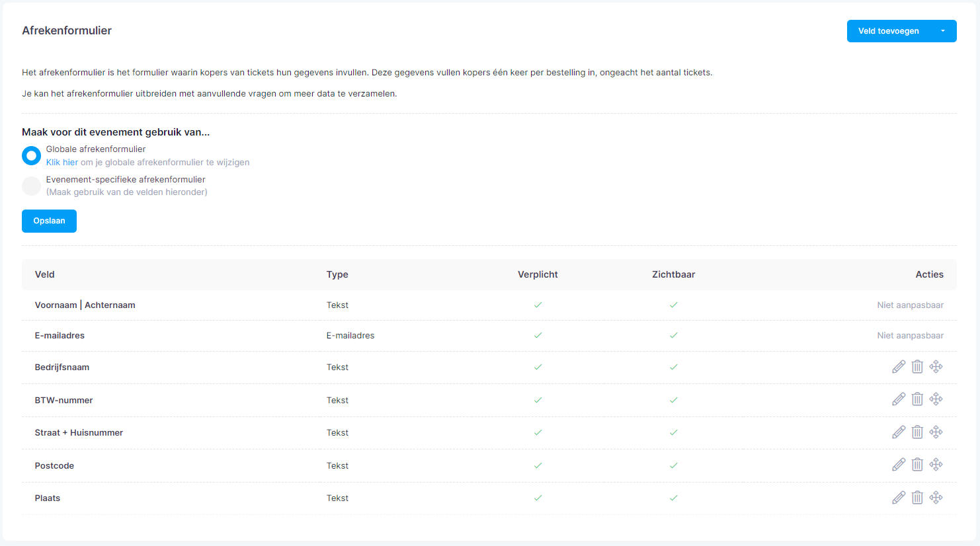Delete the Straat + Huisnummer field
Screen dimensions: 980x546
point(917,432)
